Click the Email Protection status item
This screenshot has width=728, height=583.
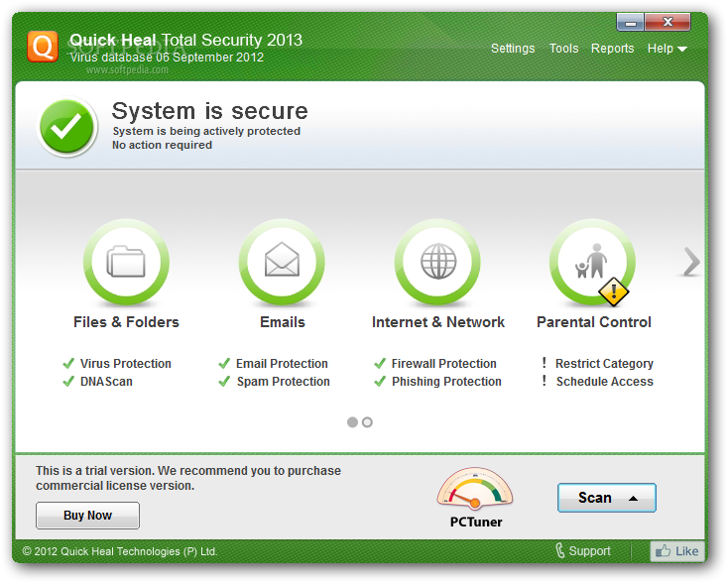273,364
